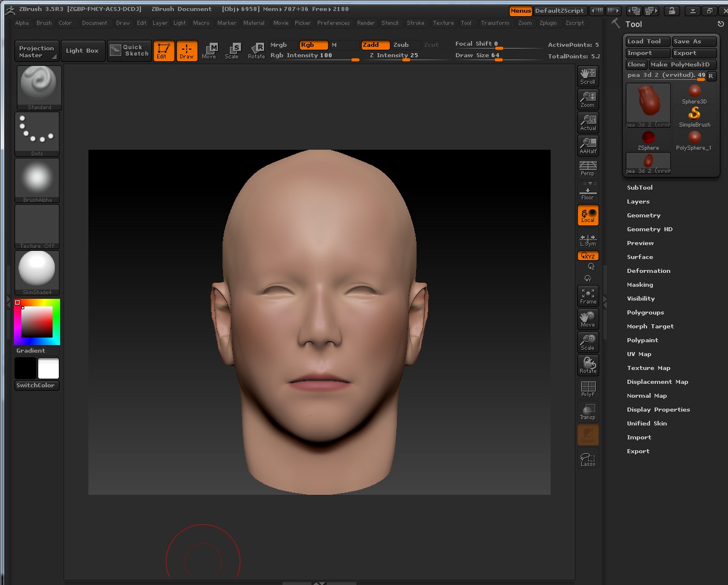Open the Preferences menu
Screen dimensions: 728x585
point(333,23)
